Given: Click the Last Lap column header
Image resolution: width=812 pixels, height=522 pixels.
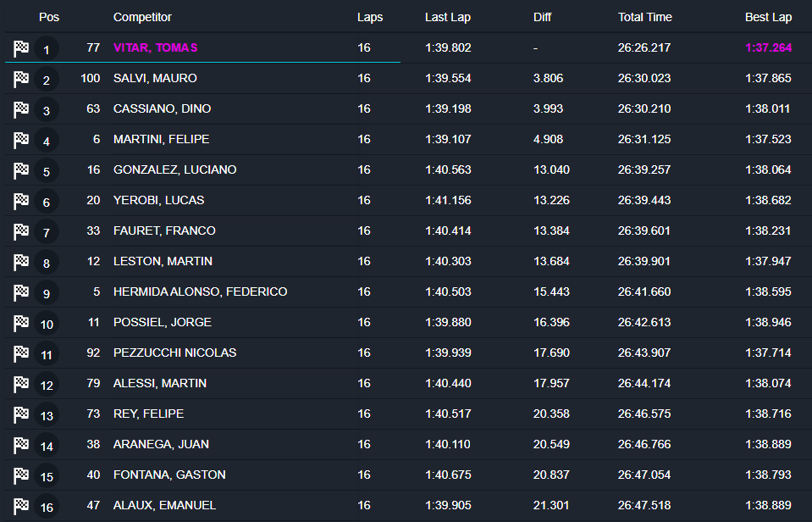Looking at the screenshot, I should (x=448, y=17).
